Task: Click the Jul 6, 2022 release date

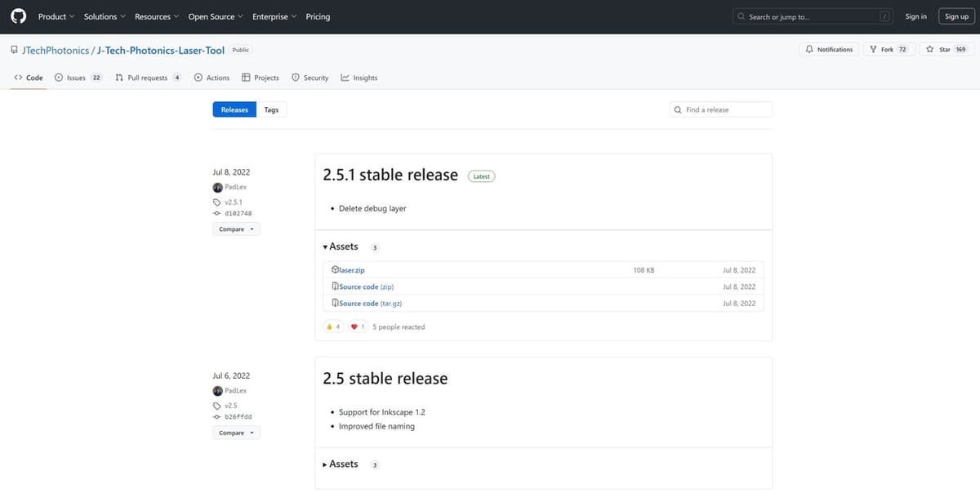Action: click(231, 375)
